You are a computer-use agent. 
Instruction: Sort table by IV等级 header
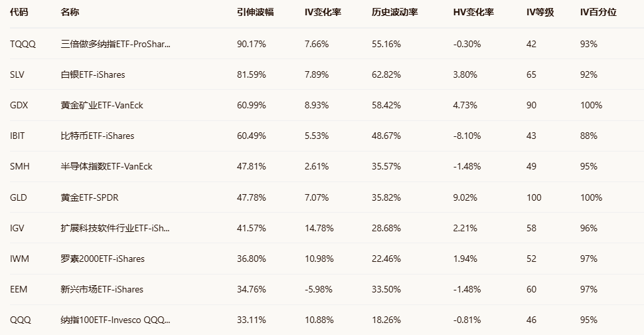click(x=540, y=12)
